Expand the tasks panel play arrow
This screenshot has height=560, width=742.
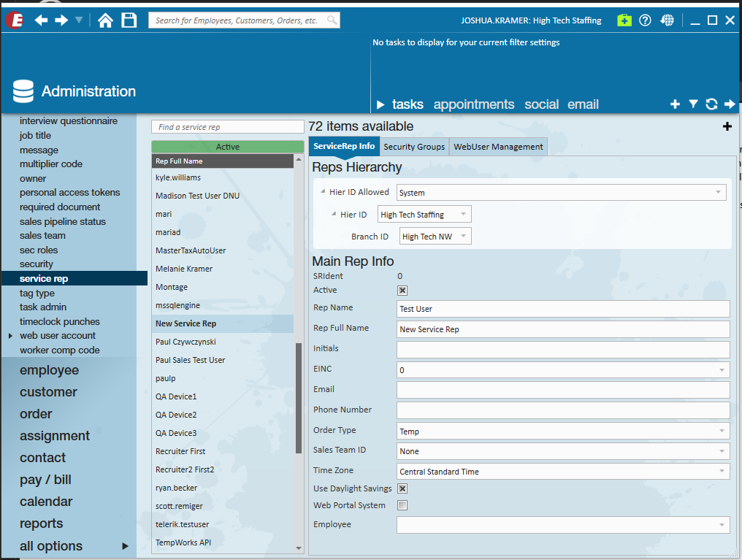tap(380, 104)
